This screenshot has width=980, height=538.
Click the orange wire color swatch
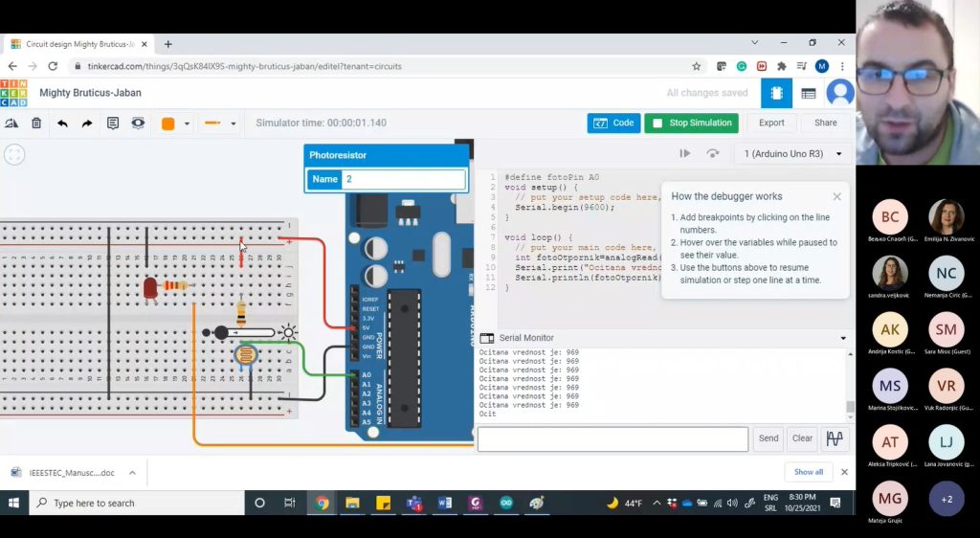pyautogui.click(x=168, y=123)
